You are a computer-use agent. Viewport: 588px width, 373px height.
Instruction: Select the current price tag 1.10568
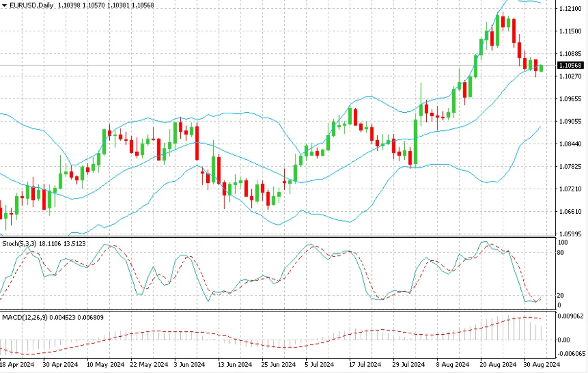[x=570, y=65]
